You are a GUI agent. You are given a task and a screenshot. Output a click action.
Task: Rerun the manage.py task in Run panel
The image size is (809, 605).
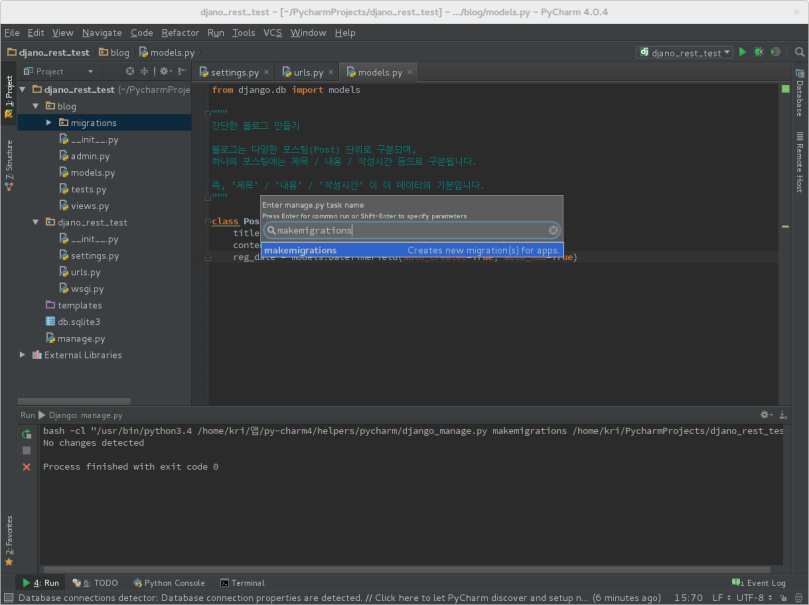pos(27,434)
